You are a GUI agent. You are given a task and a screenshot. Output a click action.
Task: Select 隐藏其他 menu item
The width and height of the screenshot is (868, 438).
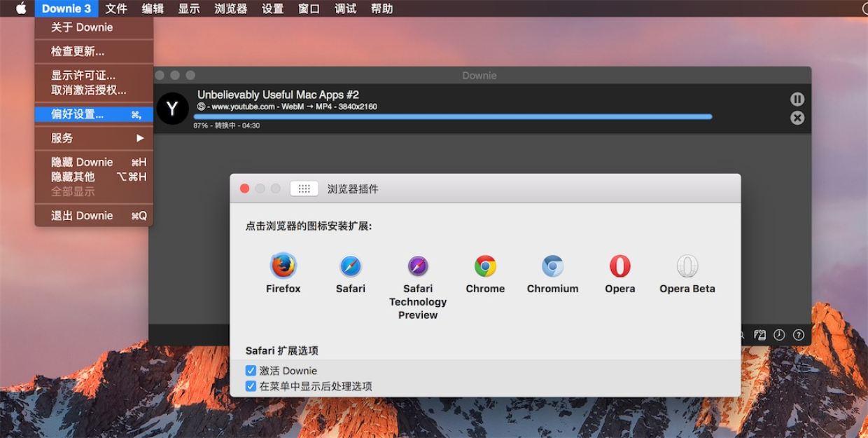point(94,177)
